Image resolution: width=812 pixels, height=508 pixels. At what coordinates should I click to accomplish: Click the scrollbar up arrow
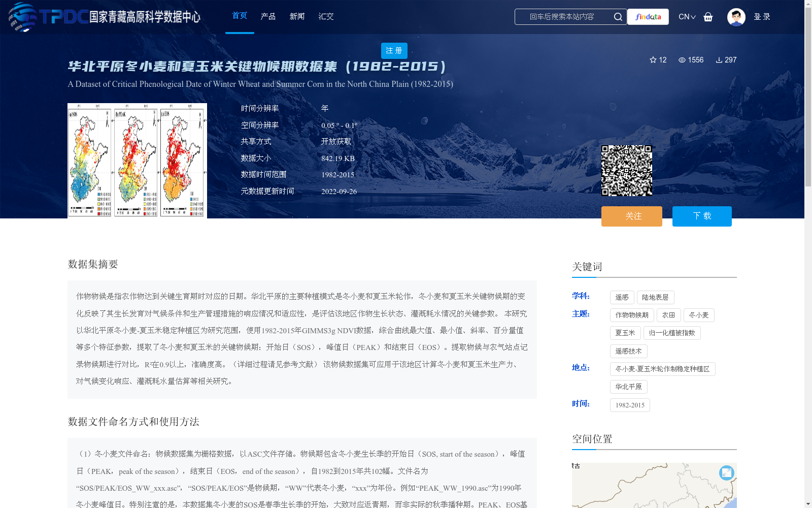[x=808, y=4]
